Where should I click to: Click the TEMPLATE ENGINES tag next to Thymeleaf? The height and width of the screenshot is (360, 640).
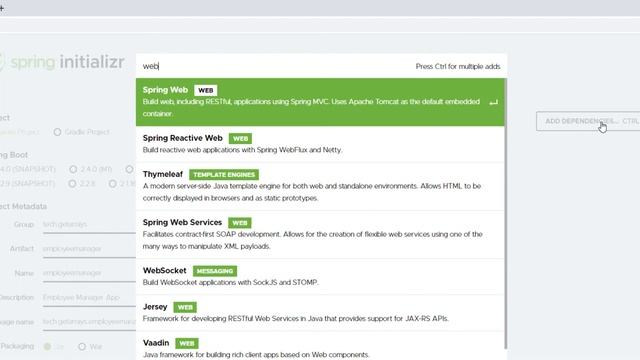(224, 175)
